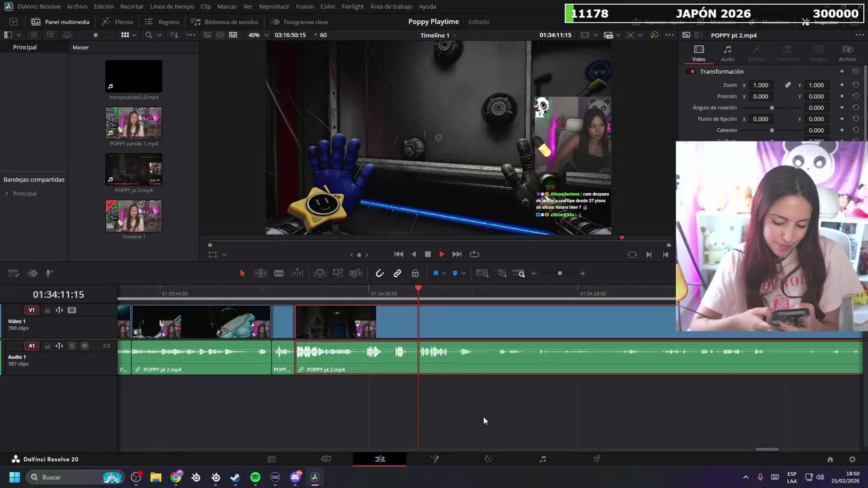Toggle Zoom X-Y link chain
The width and height of the screenshot is (868, 488).
(788, 85)
